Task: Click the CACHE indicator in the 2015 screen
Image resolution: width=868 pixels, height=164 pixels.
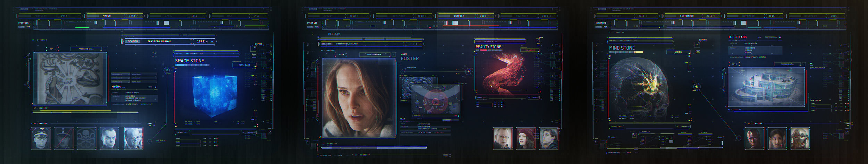Action: click(x=601, y=27)
